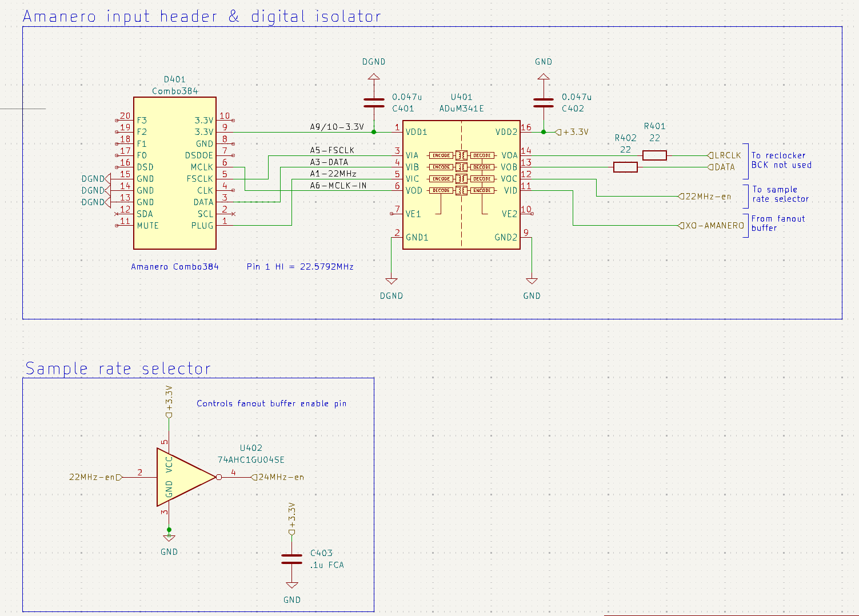859x616 pixels.
Task: Select the U402 inverter triangle symbol
Action: (x=187, y=477)
